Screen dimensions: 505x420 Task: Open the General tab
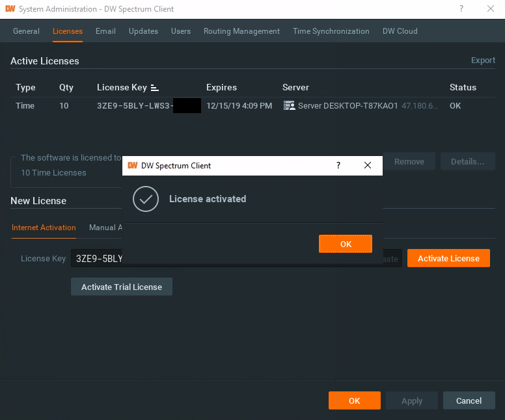pyautogui.click(x=26, y=31)
